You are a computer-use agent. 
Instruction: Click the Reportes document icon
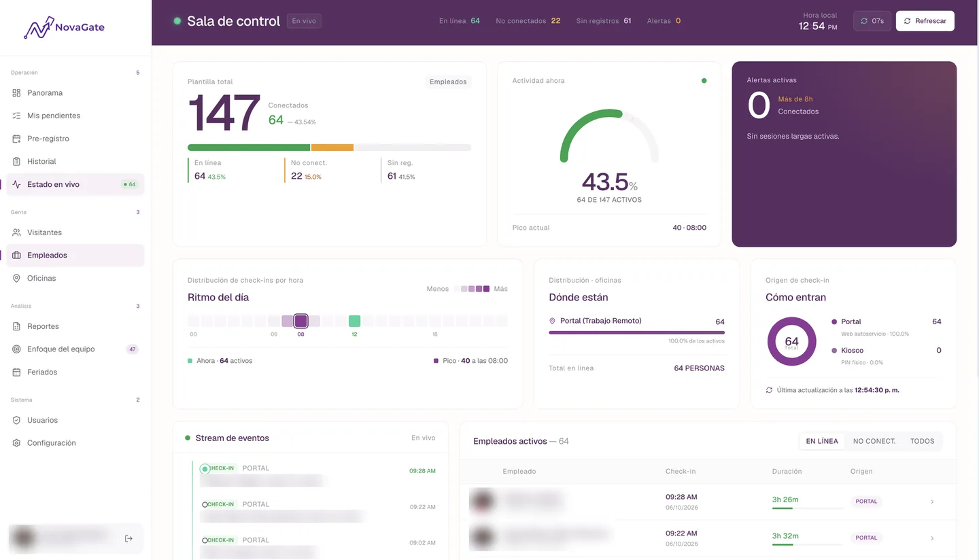pyautogui.click(x=16, y=326)
